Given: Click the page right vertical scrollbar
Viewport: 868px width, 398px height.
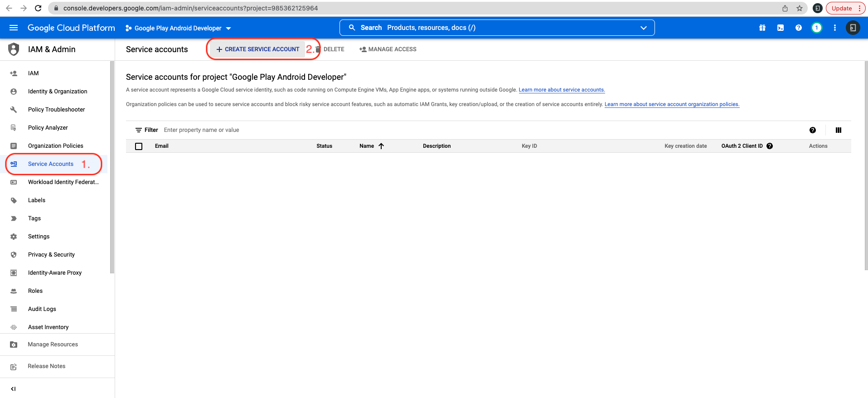Looking at the screenshot, I should click(x=866, y=165).
